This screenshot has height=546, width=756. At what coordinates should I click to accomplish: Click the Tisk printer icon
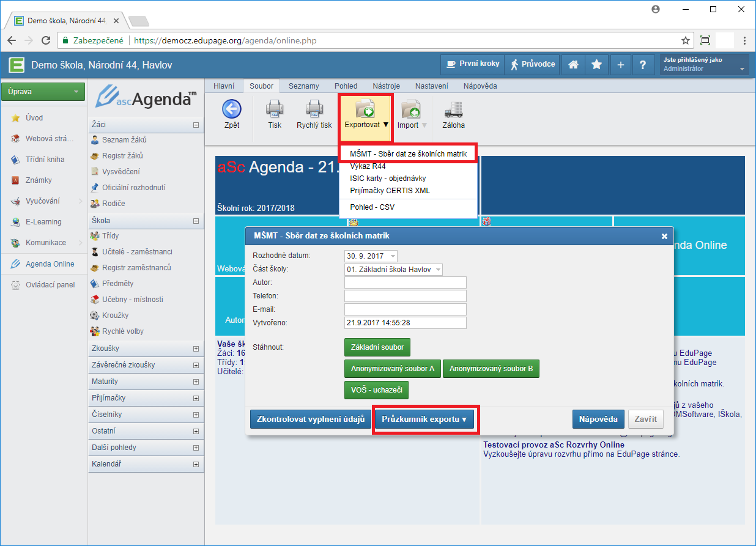pyautogui.click(x=275, y=109)
